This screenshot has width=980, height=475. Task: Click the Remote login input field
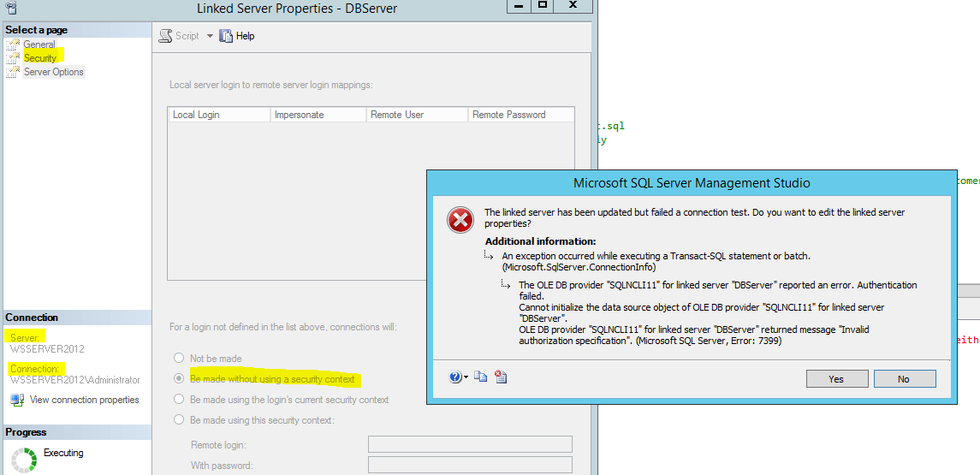[x=470, y=444]
